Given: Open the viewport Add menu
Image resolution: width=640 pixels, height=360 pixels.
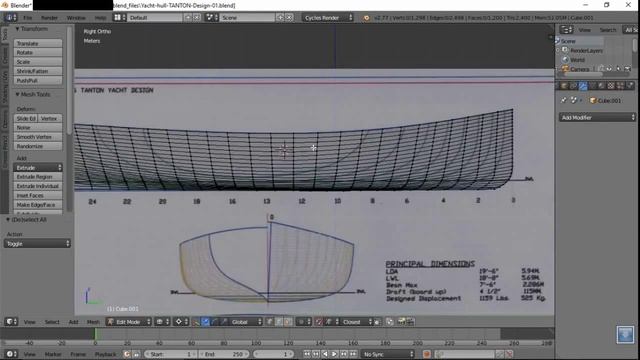Looking at the screenshot, I should [x=73, y=322].
